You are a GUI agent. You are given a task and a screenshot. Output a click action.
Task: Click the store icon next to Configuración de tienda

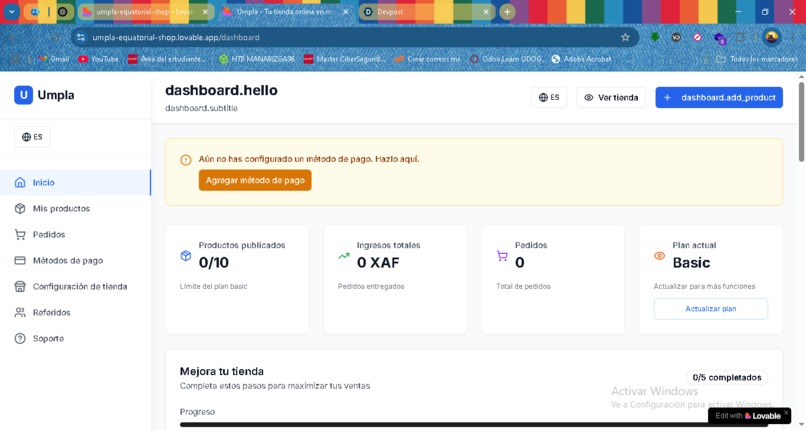click(20, 287)
